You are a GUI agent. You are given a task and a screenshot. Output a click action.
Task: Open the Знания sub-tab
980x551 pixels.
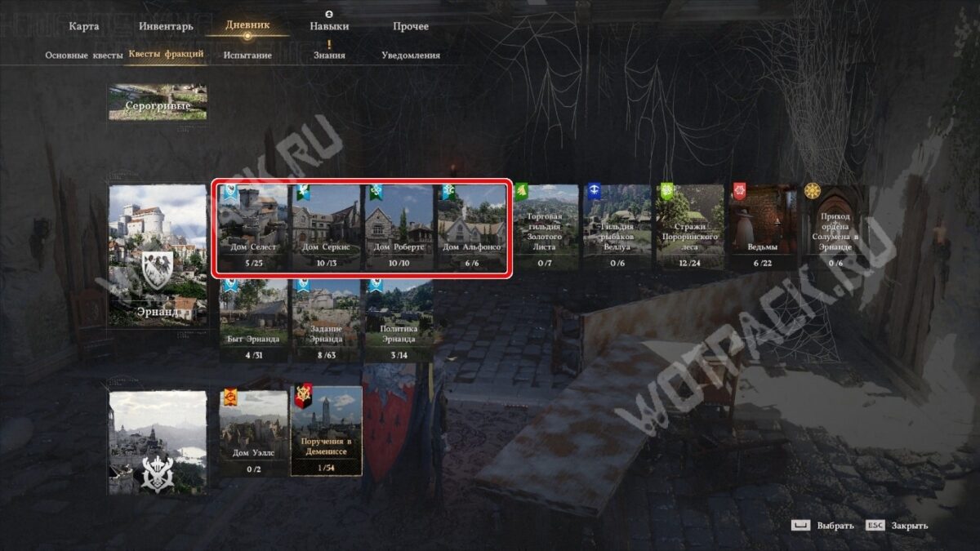click(x=329, y=55)
